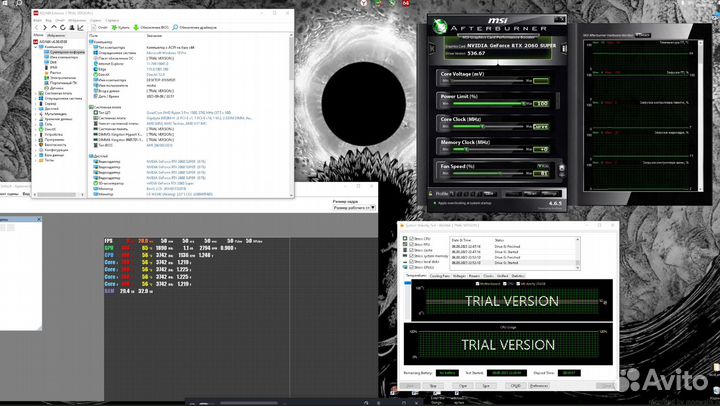Click the AIDA64 user profile toolbar icon
Screen dimensions: 720x406
click(72, 28)
